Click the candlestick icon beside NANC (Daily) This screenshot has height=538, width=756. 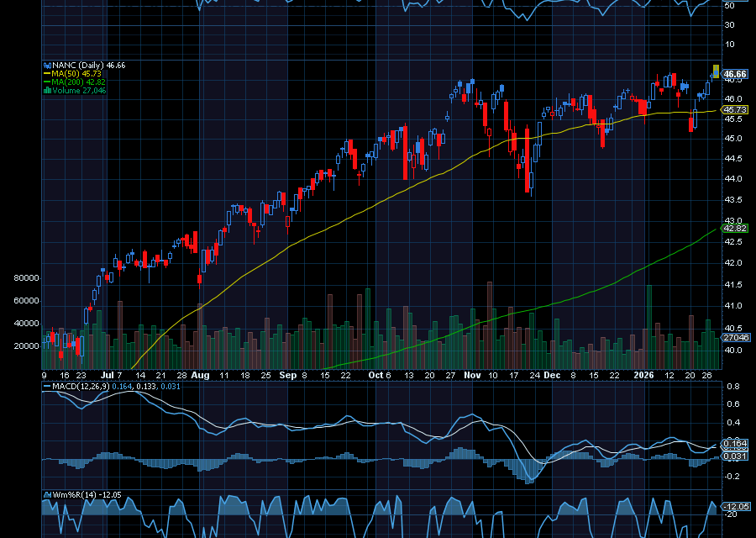47,65
